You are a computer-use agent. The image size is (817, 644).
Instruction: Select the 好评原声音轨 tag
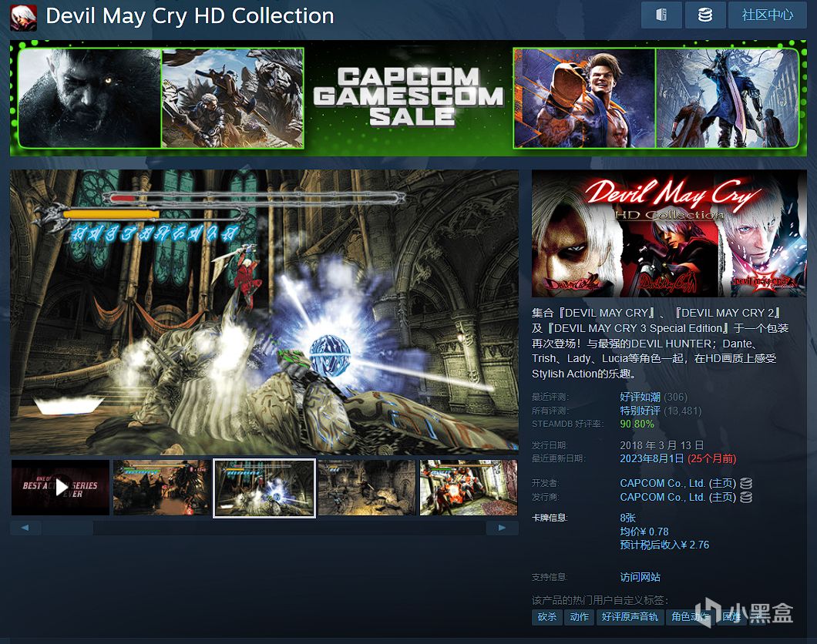click(630, 617)
